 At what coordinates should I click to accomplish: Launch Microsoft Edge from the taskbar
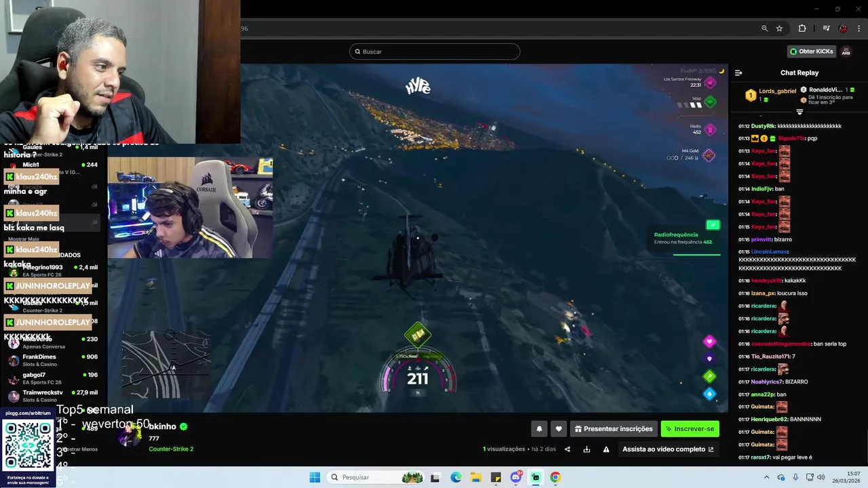pos(456,477)
